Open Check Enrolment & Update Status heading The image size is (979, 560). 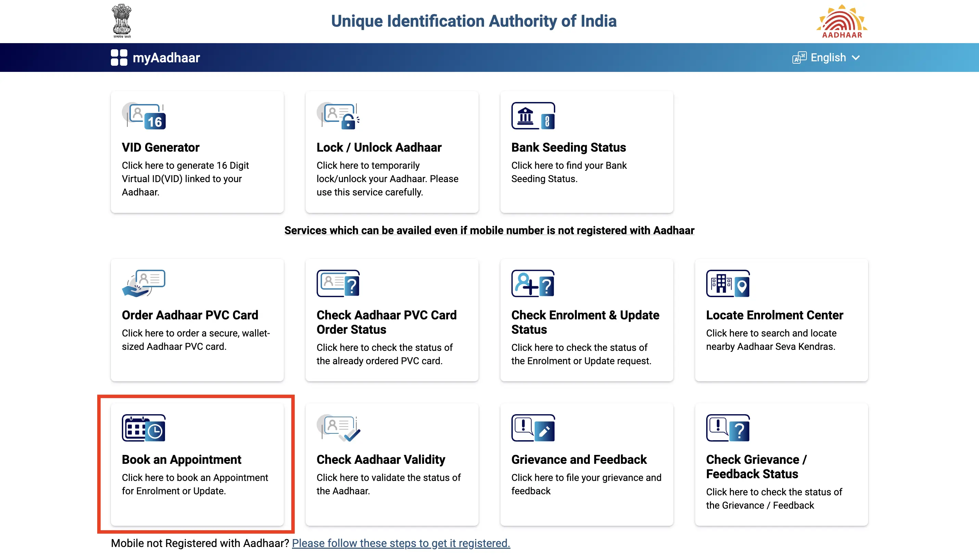tap(585, 322)
